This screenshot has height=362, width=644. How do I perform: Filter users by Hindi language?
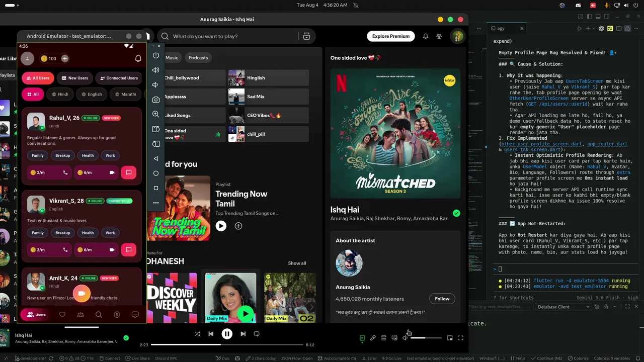60,94
